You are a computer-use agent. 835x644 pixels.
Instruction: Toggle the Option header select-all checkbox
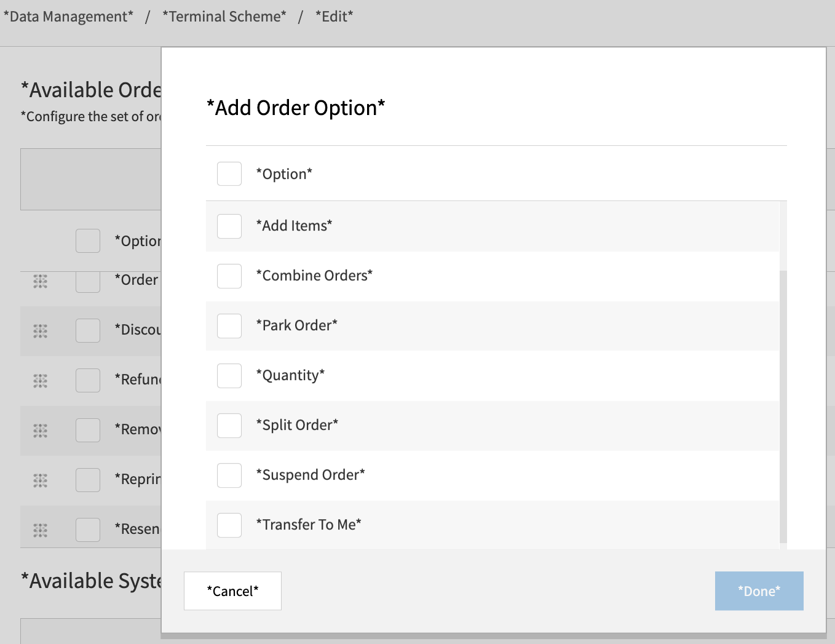(x=229, y=173)
